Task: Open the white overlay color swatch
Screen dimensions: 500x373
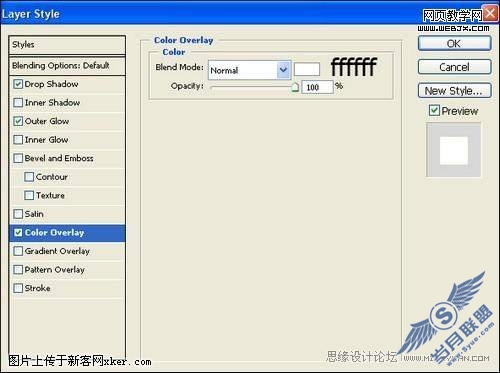Action: (x=307, y=70)
